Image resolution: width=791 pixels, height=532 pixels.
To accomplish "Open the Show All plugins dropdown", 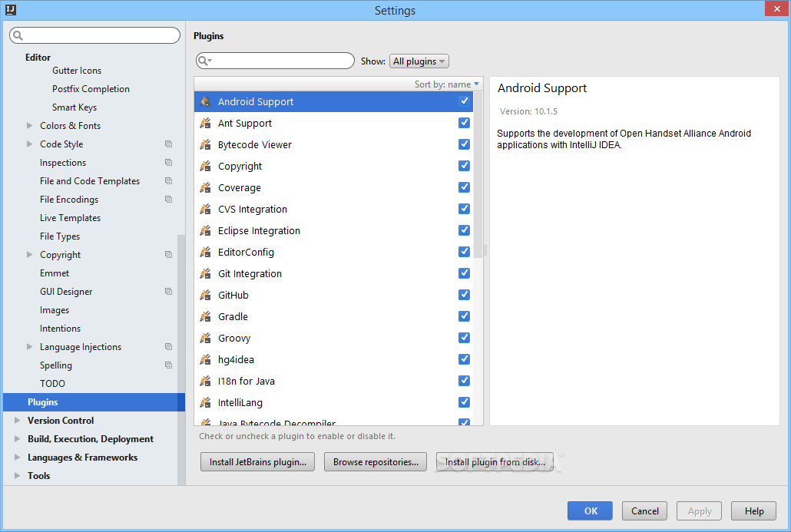I will 419,61.
